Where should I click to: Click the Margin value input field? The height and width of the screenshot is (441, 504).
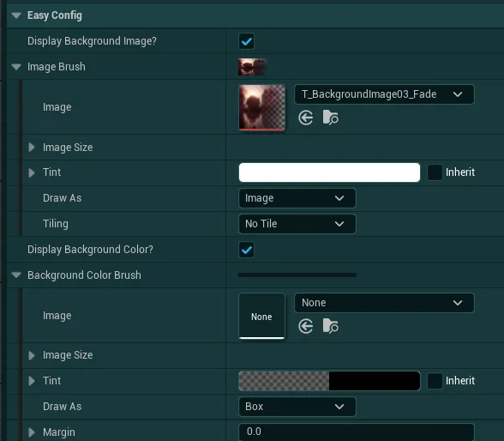coord(357,432)
